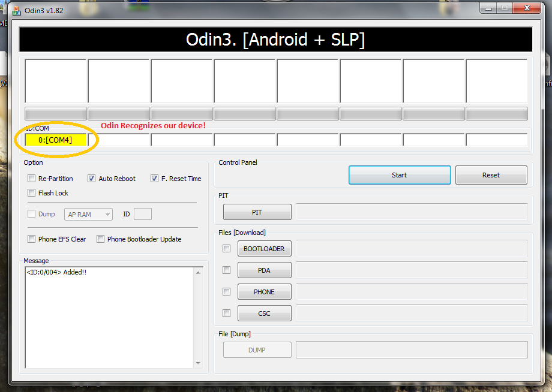552x392 pixels.
Task: Click the Odin3 title bar app icon
Action: click(x=17, y=11)
